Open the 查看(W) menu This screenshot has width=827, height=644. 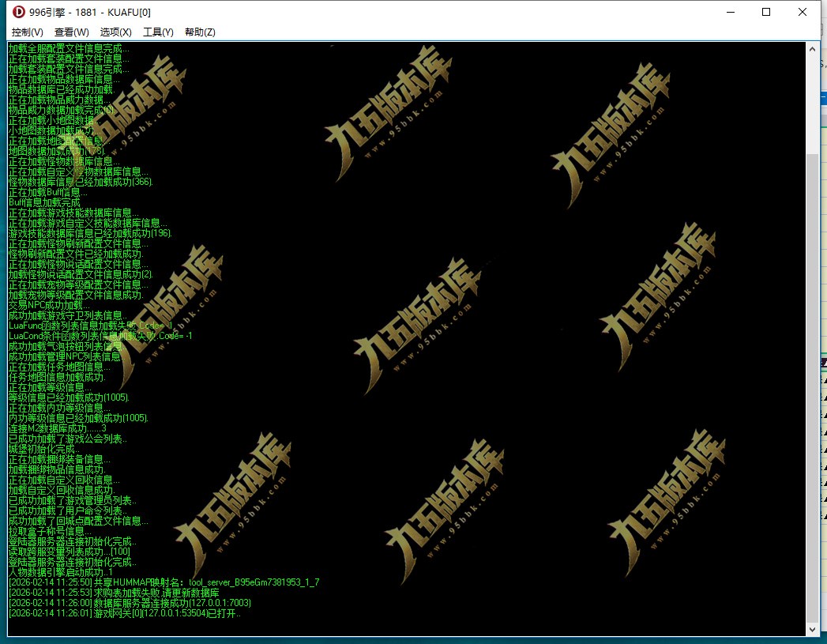72,32
